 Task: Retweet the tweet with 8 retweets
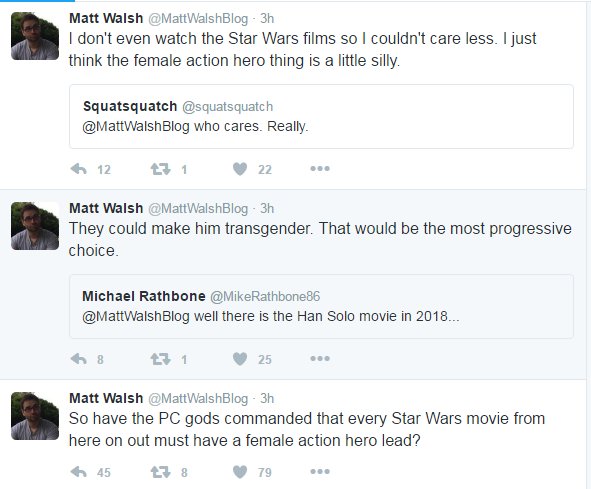pos(161,472)
